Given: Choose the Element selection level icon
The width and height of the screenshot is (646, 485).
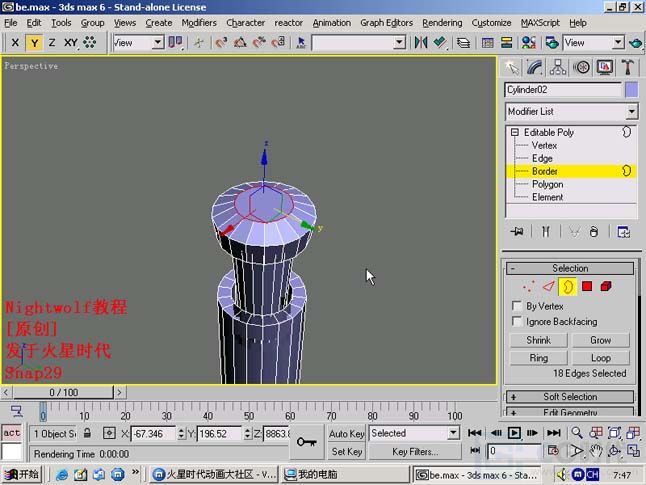Looking at the screenshot, I should (x=606, y=286).
